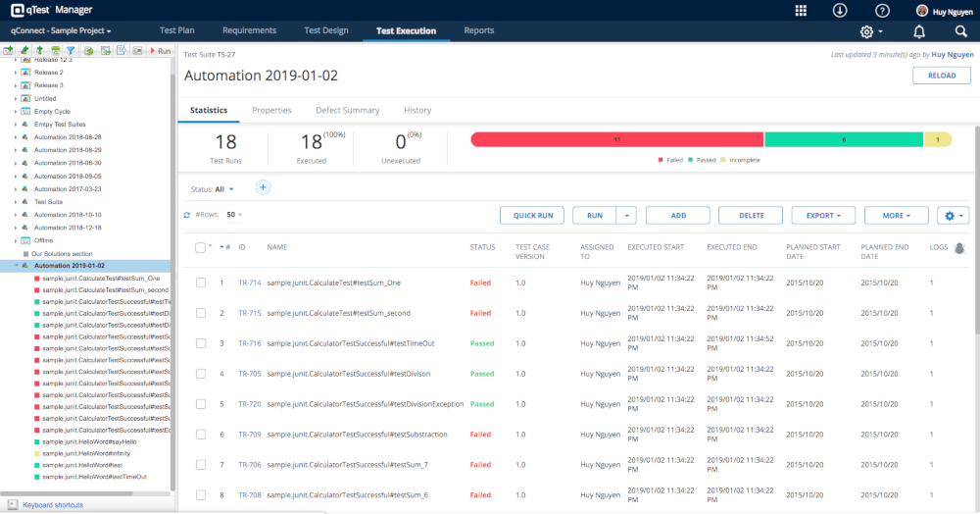Viewport: 980px width, 514px height.
Task: Switch to the Defect Summary tab
Action: [x=347, y=110]
